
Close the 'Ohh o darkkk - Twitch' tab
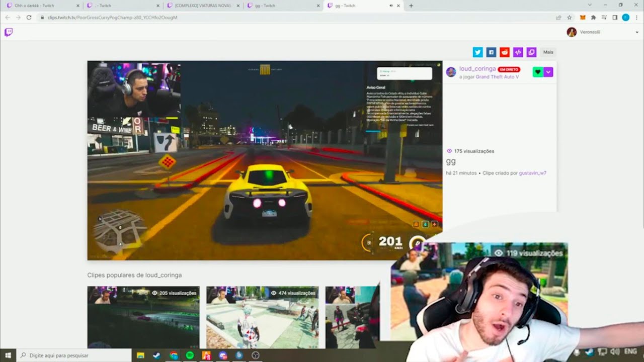click(x=77, y=6)
